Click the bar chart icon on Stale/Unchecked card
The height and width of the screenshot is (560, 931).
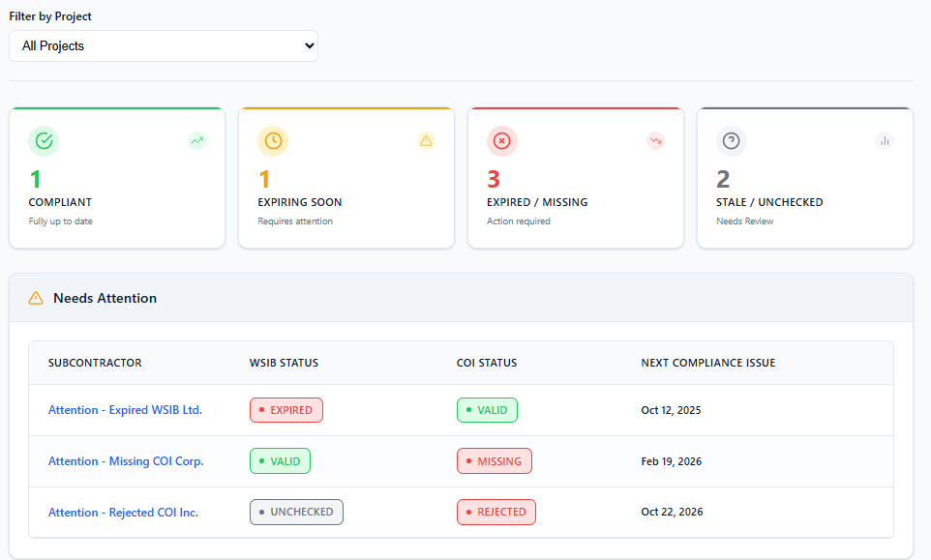click(885, 140)
